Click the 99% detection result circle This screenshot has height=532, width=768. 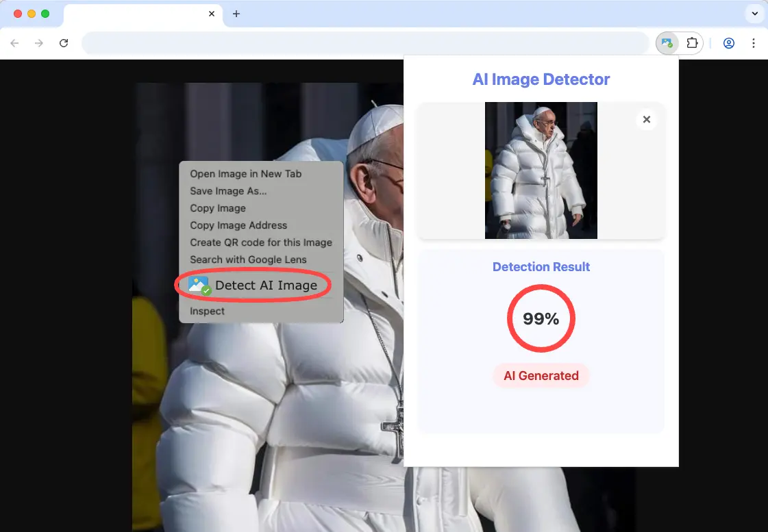pyautogui.click(x=541, y=318)
